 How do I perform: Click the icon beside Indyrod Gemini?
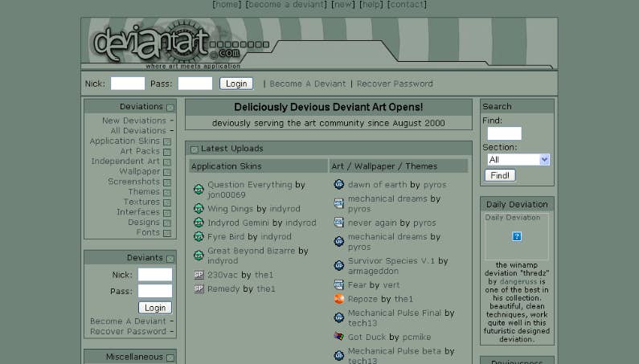point(199,223)
